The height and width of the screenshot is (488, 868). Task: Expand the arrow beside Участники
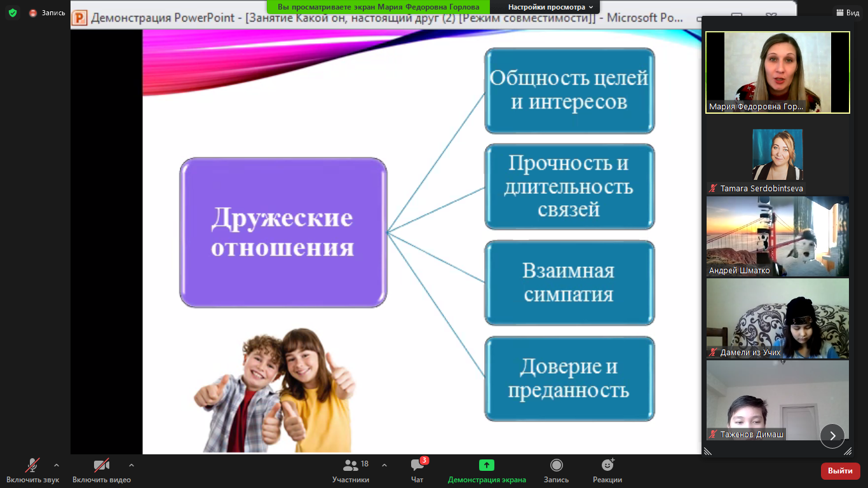384,465
